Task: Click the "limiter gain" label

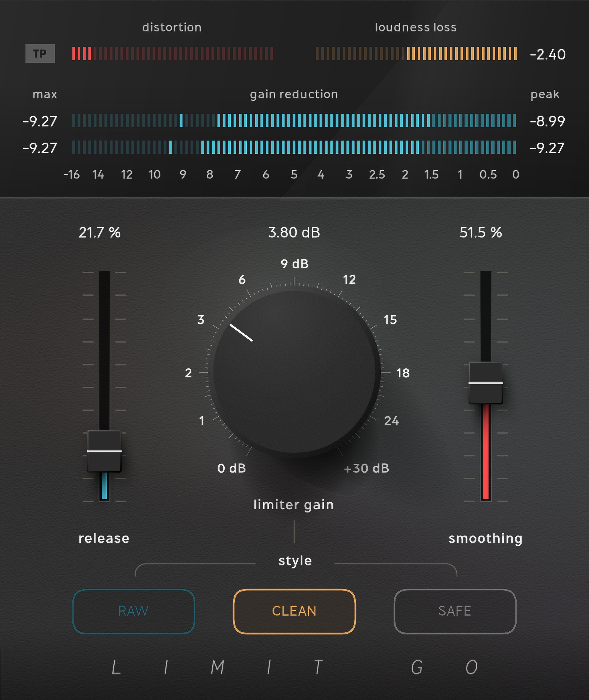Action: [294, 505]
